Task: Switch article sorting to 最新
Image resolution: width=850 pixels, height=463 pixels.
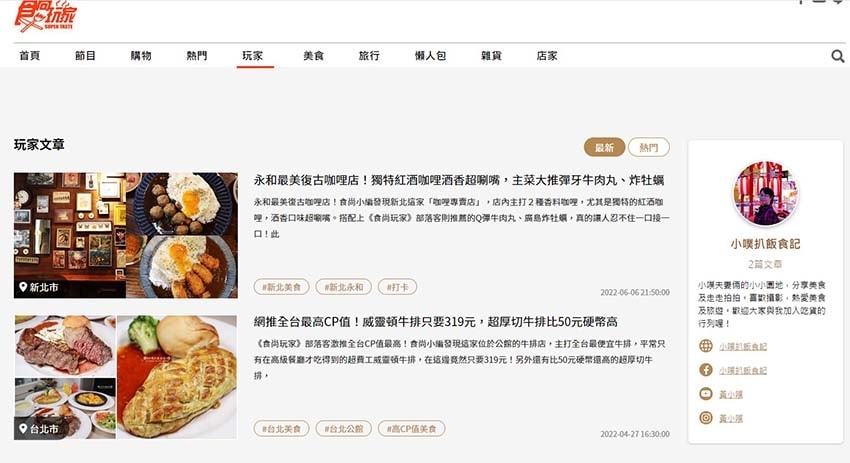Action: (604, 147)
